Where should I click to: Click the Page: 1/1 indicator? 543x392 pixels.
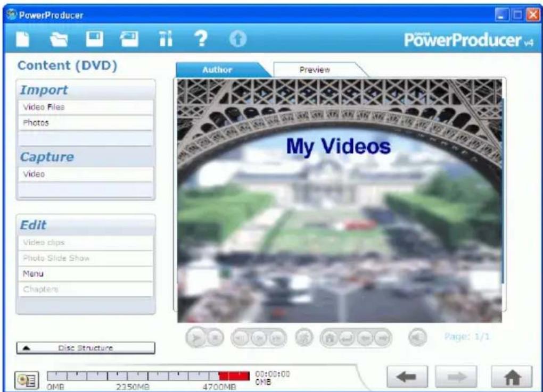pos(467,336)
